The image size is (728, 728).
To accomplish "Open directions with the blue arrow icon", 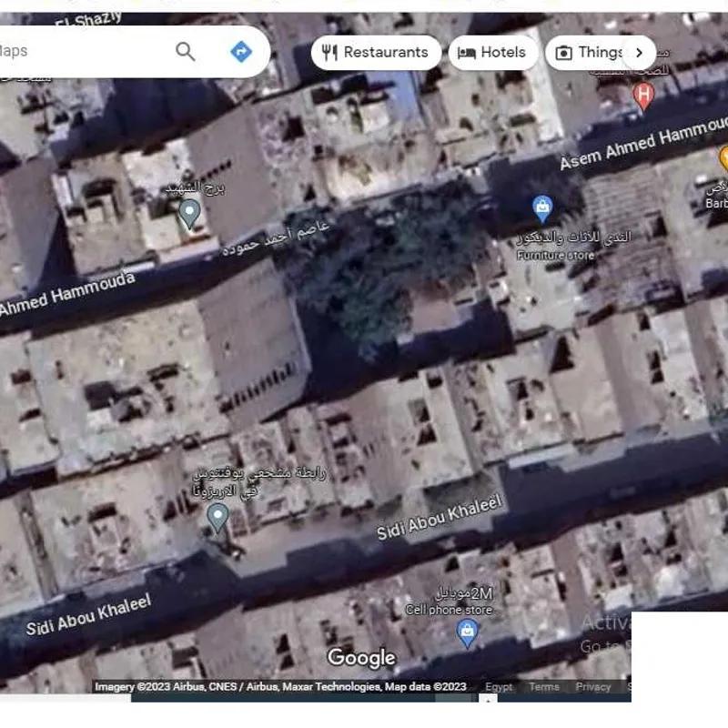I will click(x=241, y=52).
